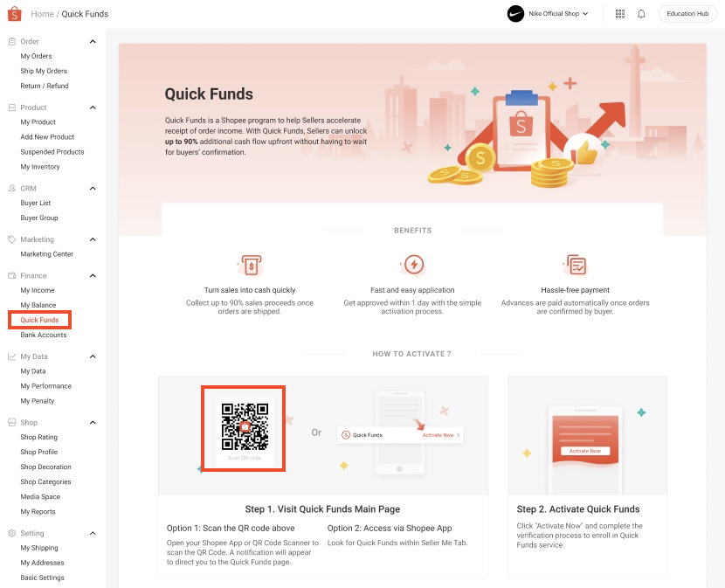Click the Marketing megaphone icon in sidebar
This screenshot has height=588, width=725.
click(x=11, y=239)
